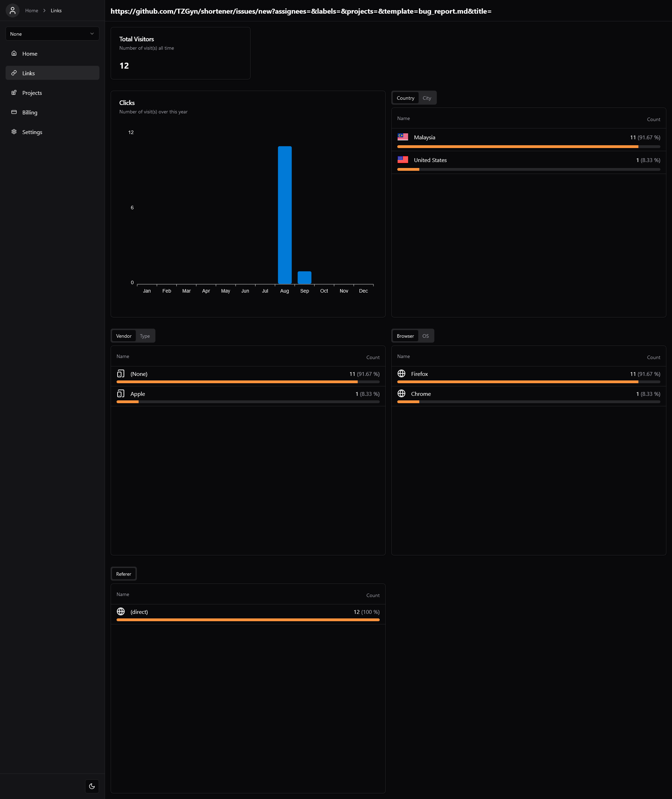Click the Links sidebar icon
672x799 pixels.
click(14, 73)
